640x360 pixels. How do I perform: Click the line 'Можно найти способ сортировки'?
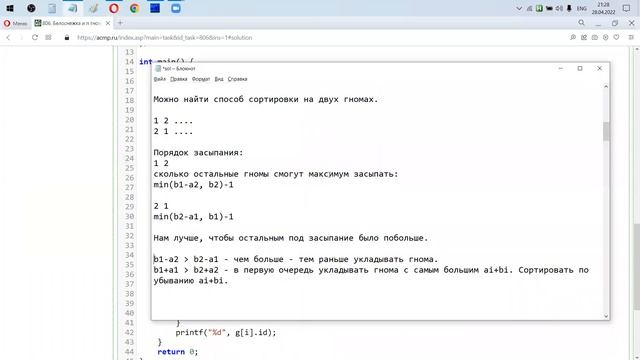[266, 99]
